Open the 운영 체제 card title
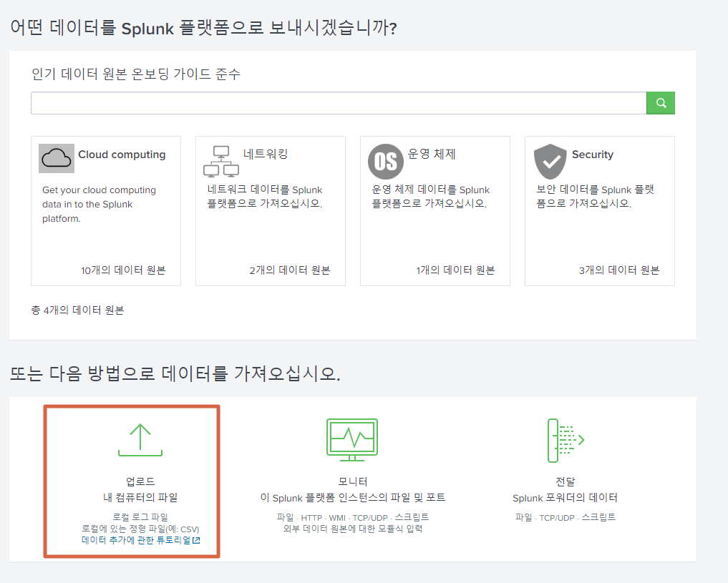The height and width of the screenshot is (583, 728). coord(432,154)
